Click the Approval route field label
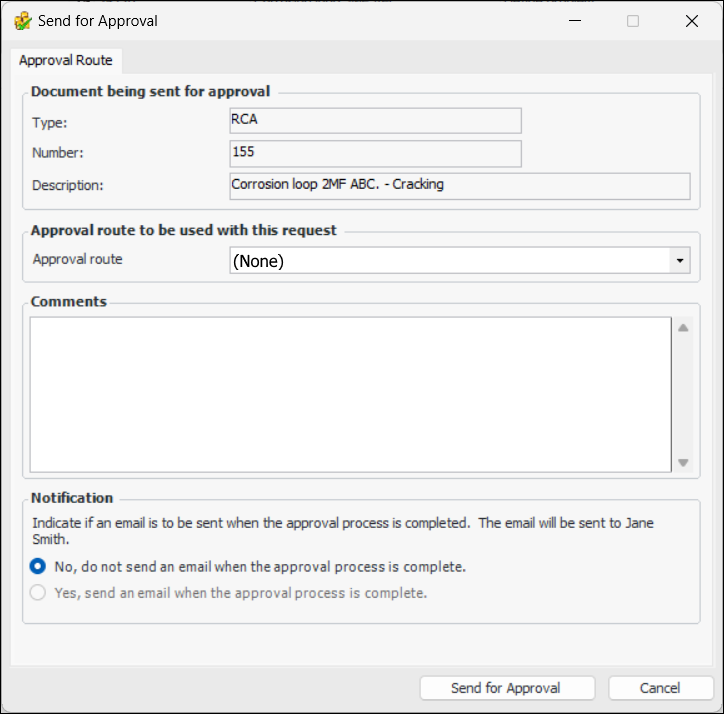Screen dimensions: 724x714 pos(78,259)
